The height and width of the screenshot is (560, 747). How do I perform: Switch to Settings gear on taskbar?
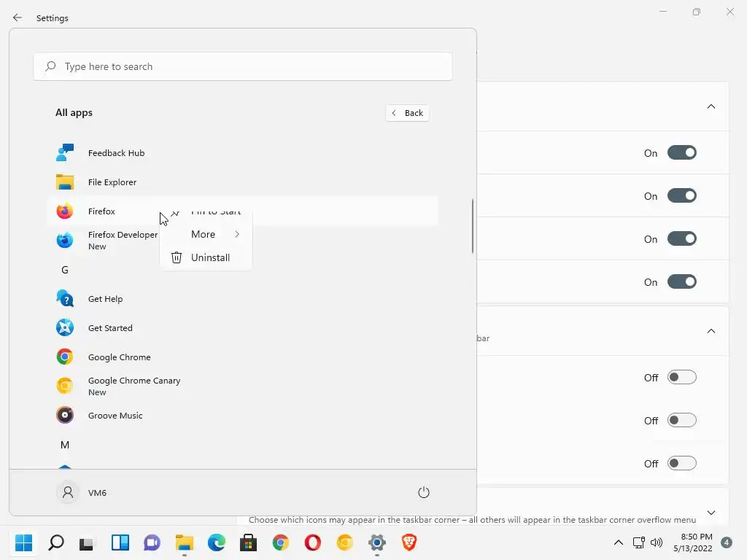[377, 542]
